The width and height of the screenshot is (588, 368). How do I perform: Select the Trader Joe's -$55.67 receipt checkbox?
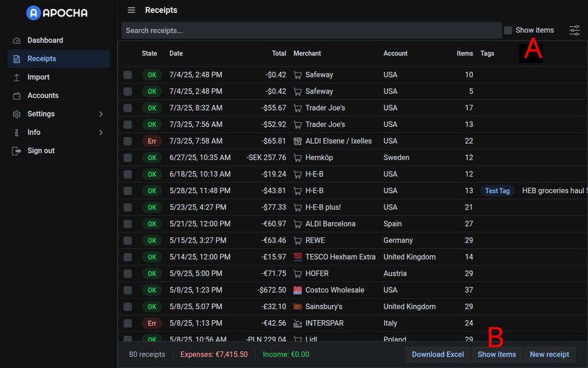point(128,108)
